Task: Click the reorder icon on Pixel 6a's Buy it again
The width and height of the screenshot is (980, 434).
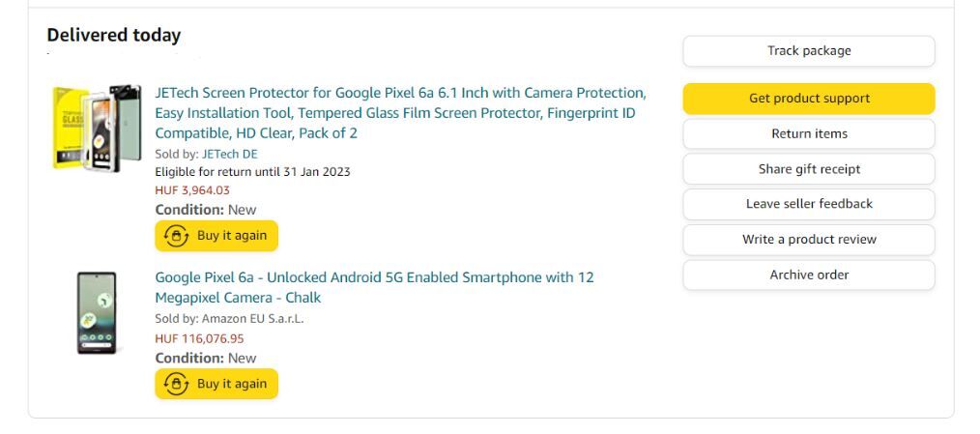Action: pos(177,384)
